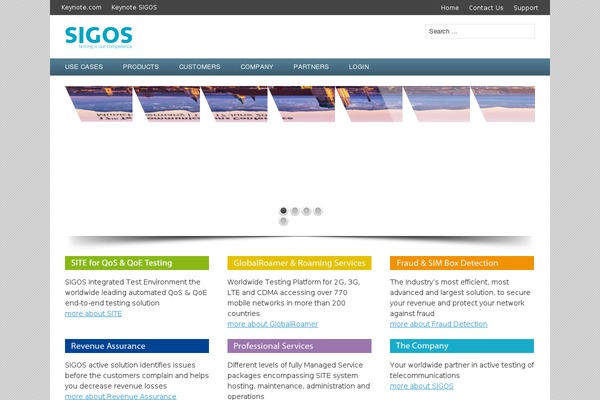Focus the Search input field

coord(480,31)
